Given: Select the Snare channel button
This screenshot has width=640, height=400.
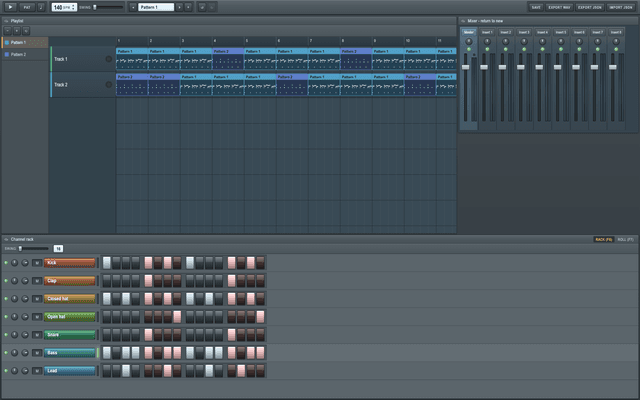Looking at the screenshot, I should [x=69, y=335].
